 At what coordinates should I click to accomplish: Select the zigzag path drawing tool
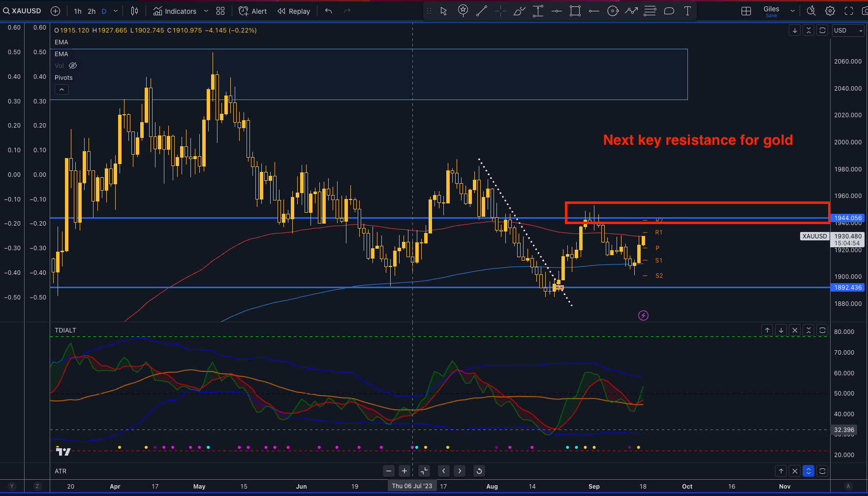tap(631, 11)
